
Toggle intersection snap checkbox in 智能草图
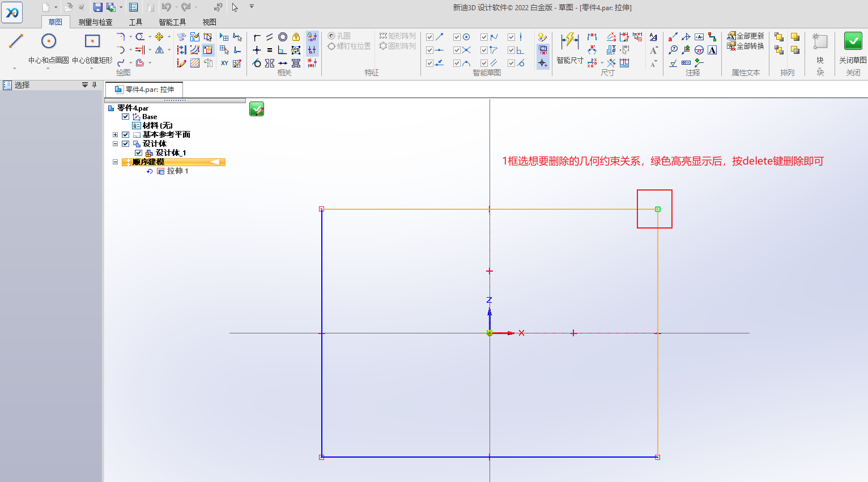click(x=457, y=50)
